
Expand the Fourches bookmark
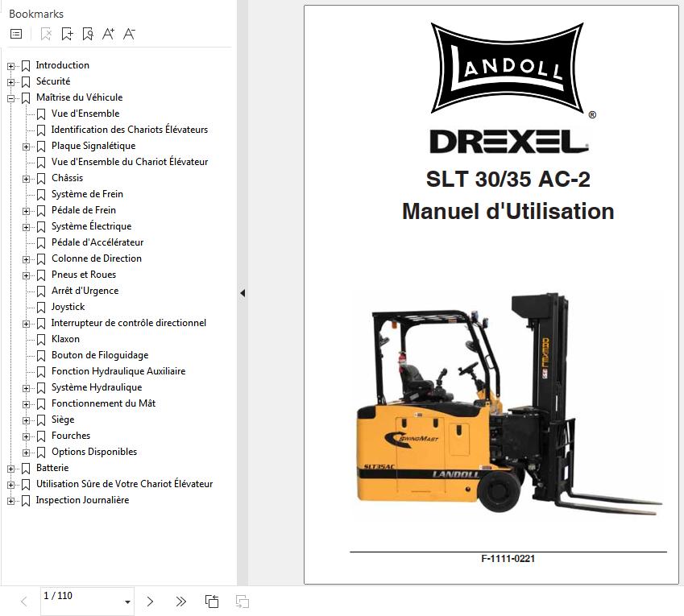[26, 436]
